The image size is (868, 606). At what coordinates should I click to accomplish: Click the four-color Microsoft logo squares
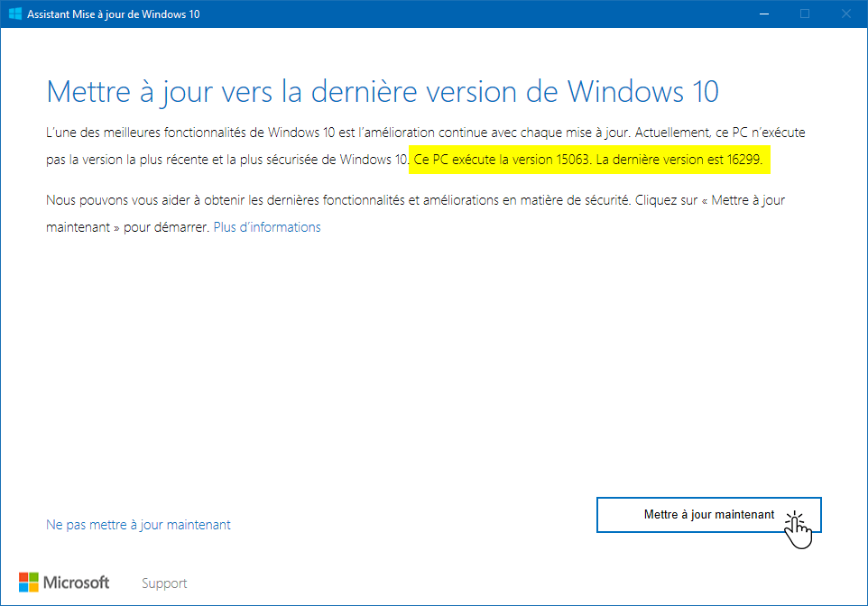point(29,583)
